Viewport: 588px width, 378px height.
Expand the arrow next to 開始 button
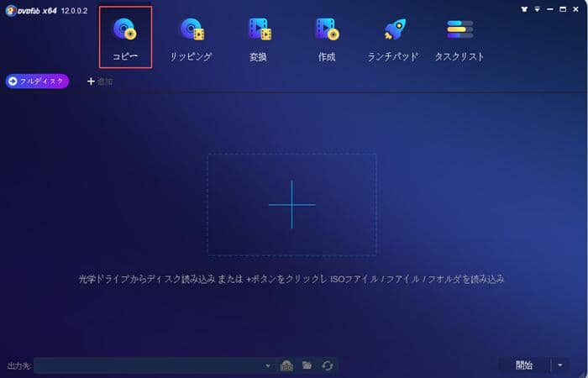coord(561,365)
